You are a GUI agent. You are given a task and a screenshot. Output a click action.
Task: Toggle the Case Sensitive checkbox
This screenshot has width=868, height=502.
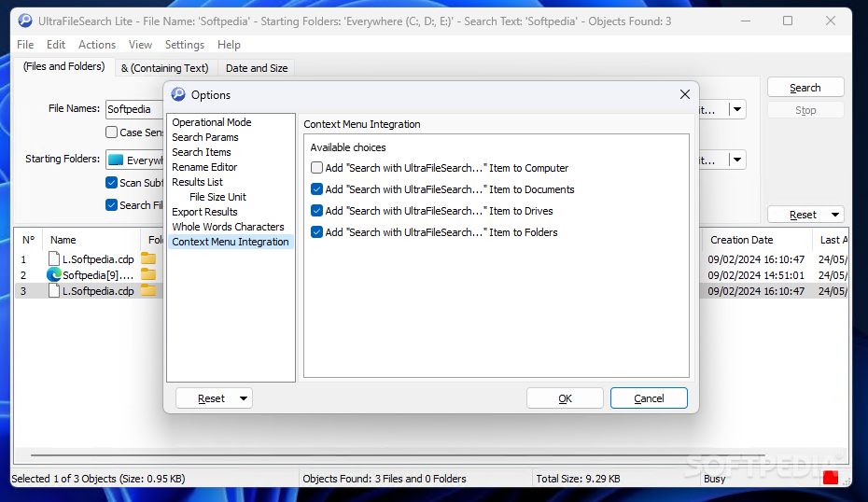[x=111, y=132]
